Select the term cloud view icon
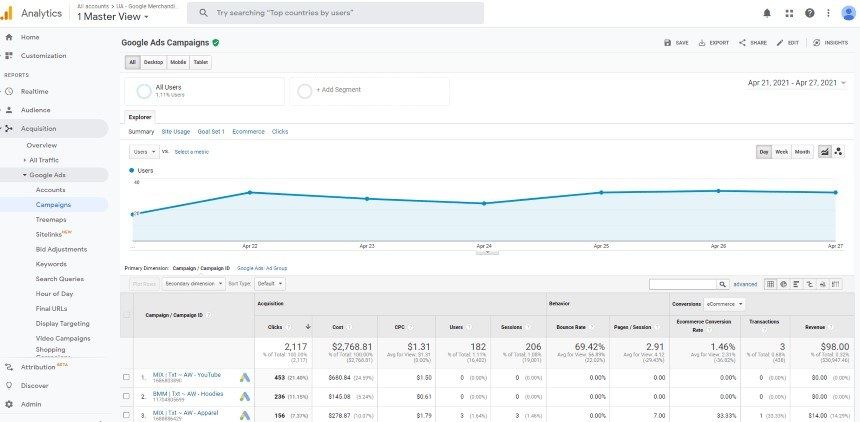860x422 pixels. point(822,284)
